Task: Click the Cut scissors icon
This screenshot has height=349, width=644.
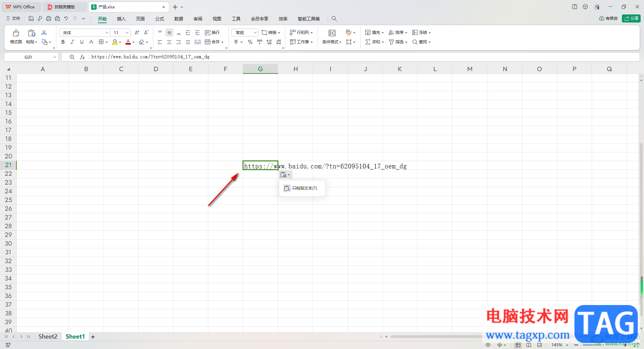Action: pos(44,33)
